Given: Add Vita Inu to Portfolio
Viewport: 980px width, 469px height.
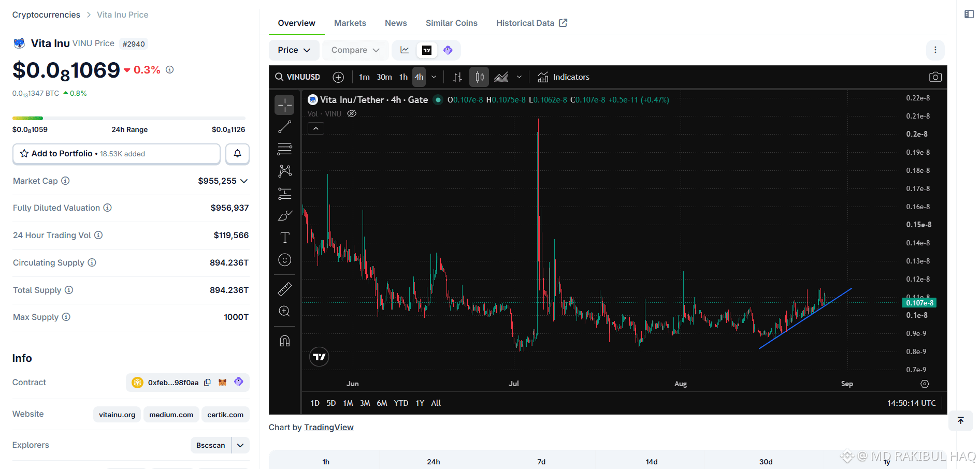Looking at the screenshot, I should coord(117,154).
